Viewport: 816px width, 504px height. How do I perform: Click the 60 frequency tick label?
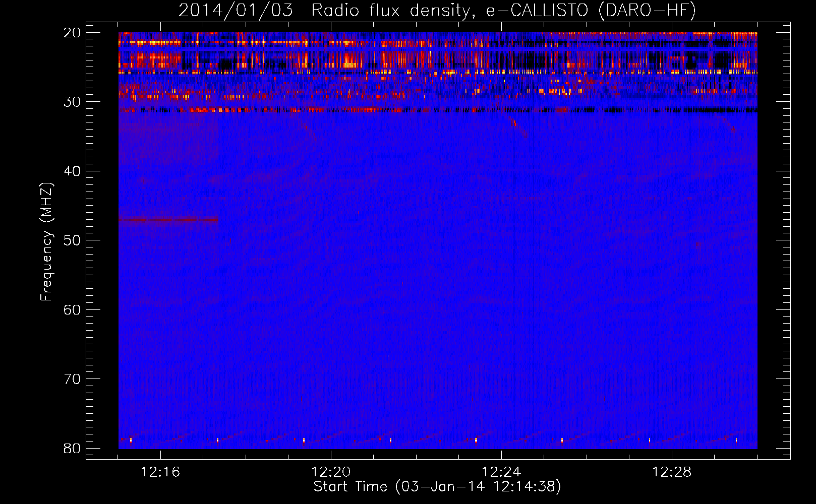click(x=73, y=309)
